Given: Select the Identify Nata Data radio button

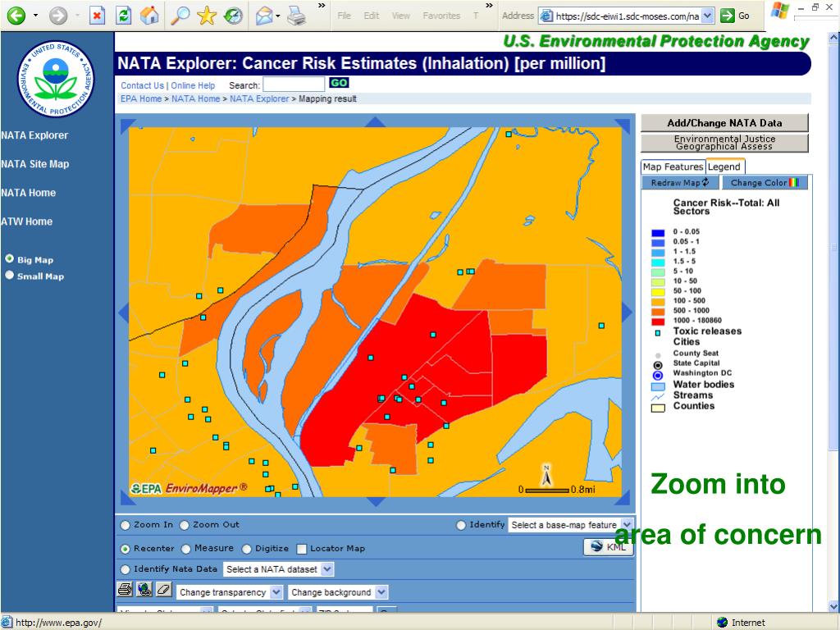Looking at the screenshot, I should (x=126, y=569).
